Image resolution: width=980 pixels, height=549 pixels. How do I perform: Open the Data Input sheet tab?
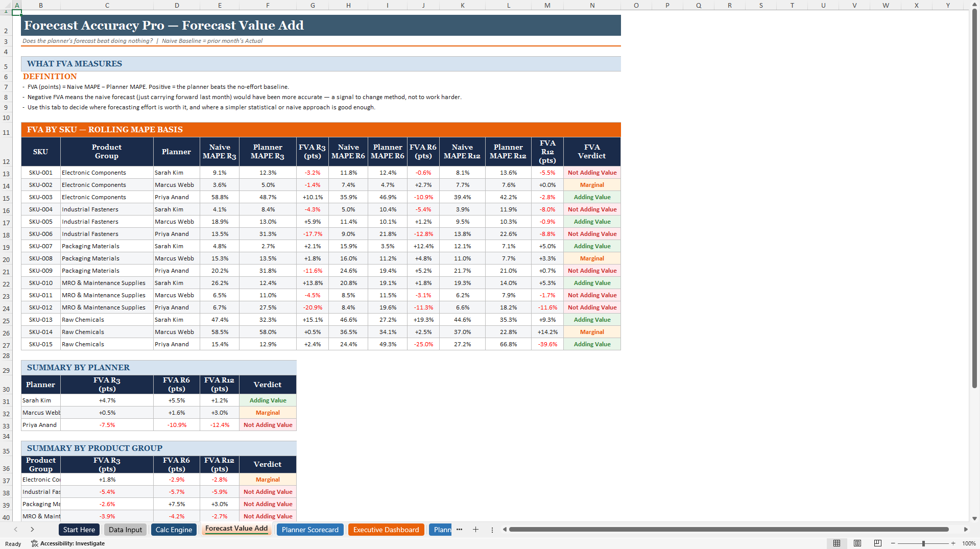(x=125, y=530)
